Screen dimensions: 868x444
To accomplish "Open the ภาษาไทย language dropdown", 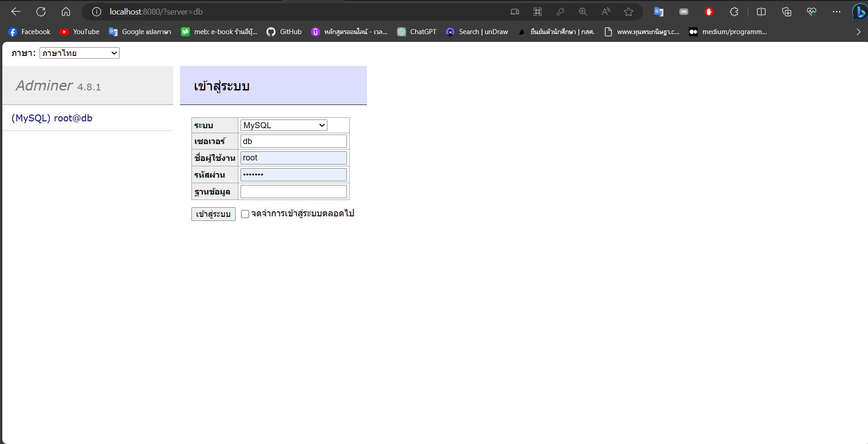I will (79, 53).
